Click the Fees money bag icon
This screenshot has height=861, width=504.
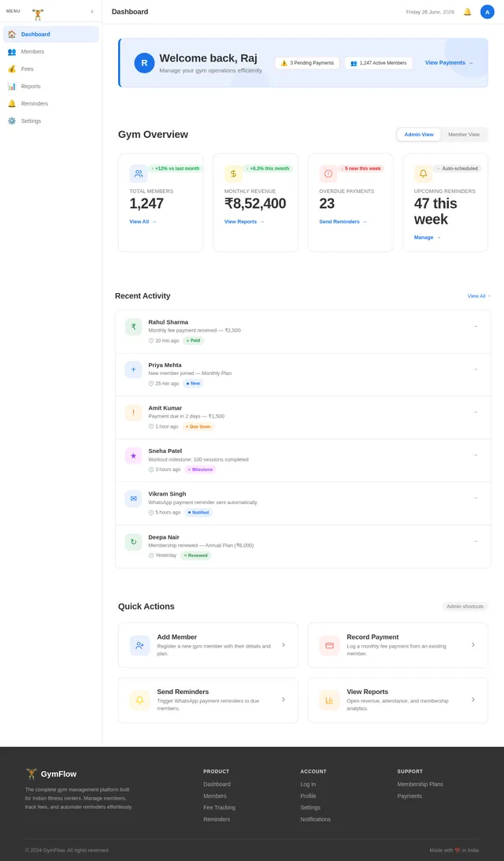coord(12,69)
